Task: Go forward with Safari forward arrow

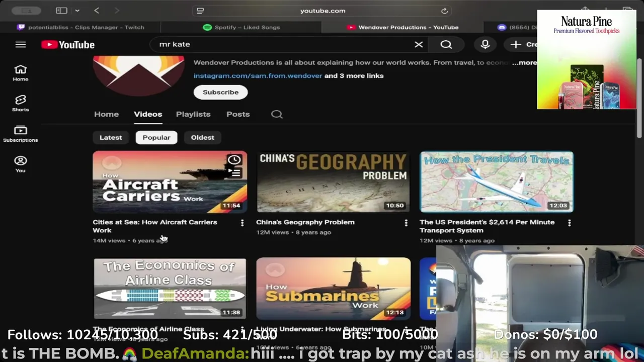Action: point(117,11)
